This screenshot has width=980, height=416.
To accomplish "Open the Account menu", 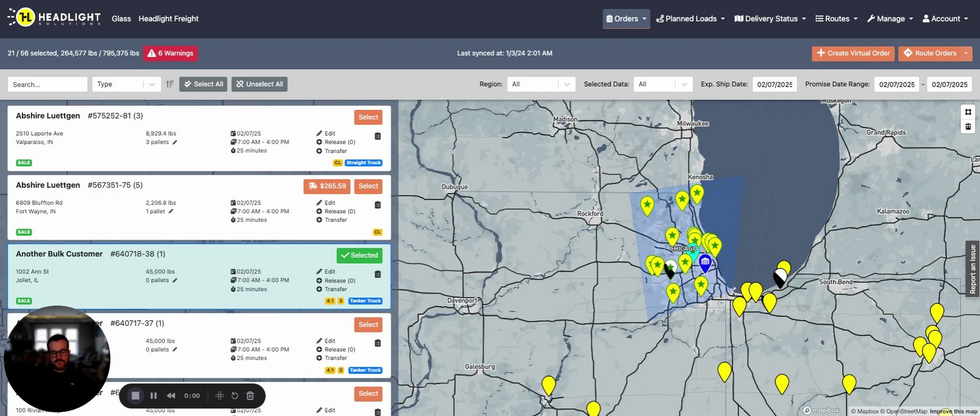I will click(945, 18).
